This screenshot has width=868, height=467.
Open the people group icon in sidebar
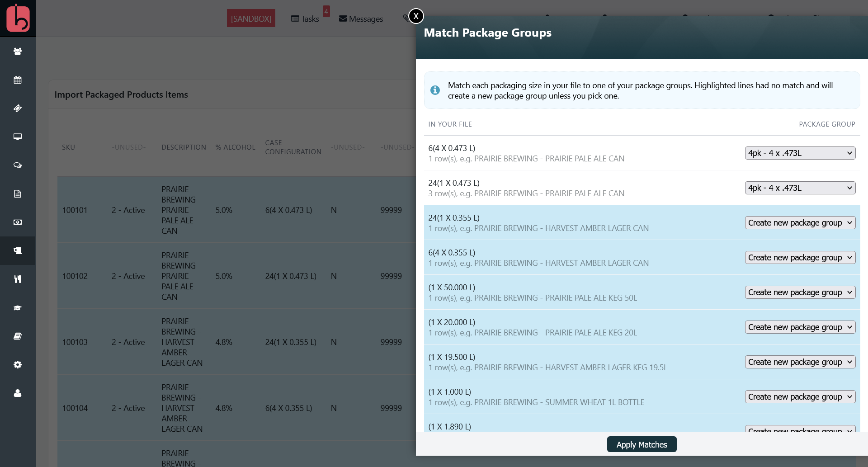[18, 52]
